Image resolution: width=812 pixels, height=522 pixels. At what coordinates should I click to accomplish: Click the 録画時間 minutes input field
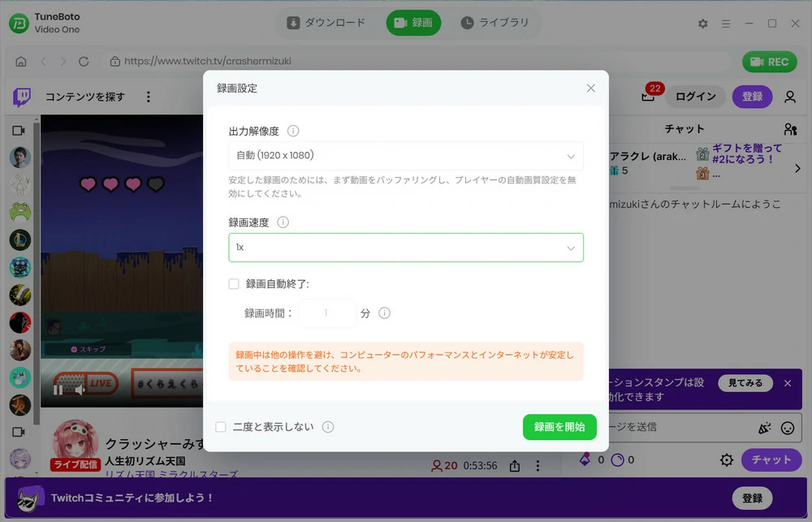[327, 313]
